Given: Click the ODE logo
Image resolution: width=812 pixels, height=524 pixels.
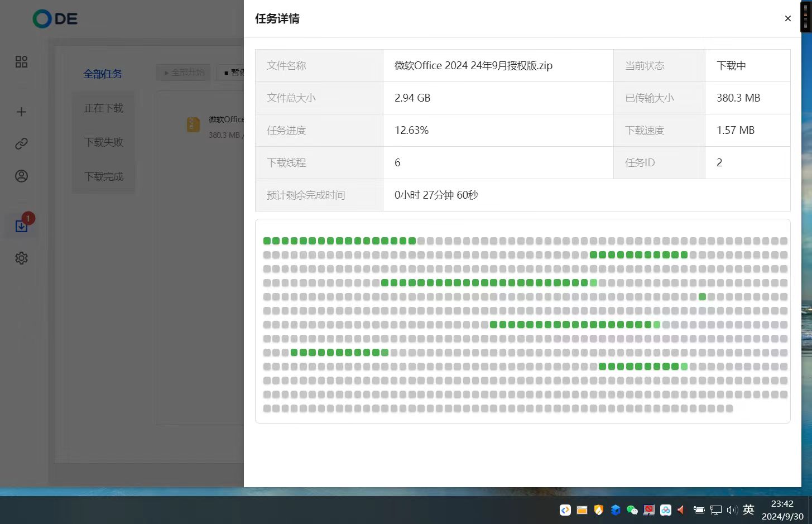Looking at the screenshot, I should [x=55, y=19].
